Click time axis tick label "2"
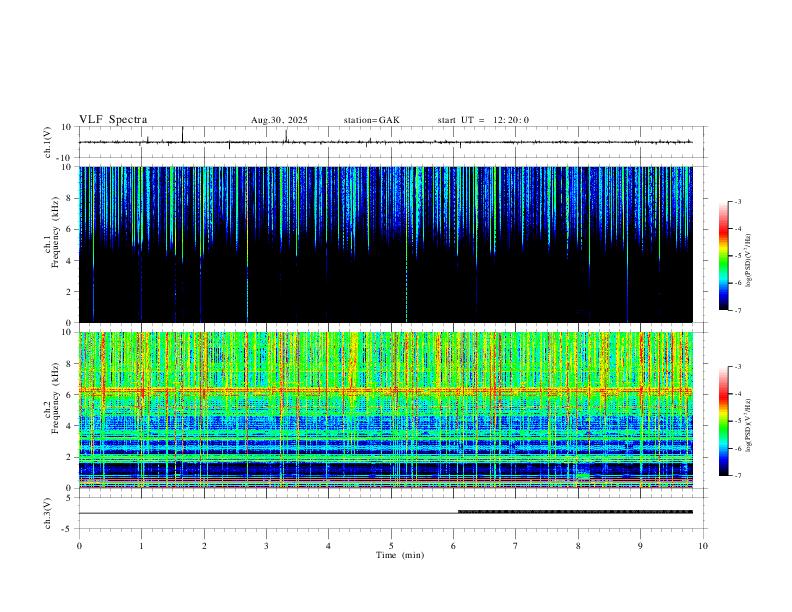The image size is (792, 612). pos(204,546)
